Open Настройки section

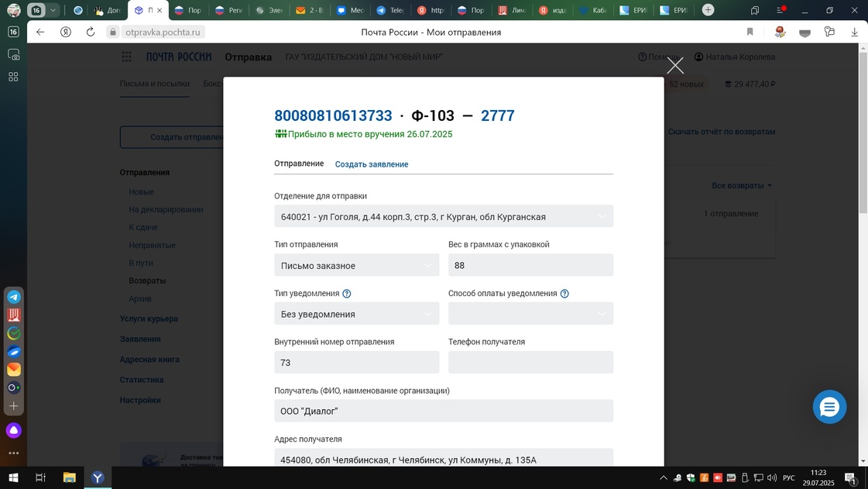click(140, 400)
